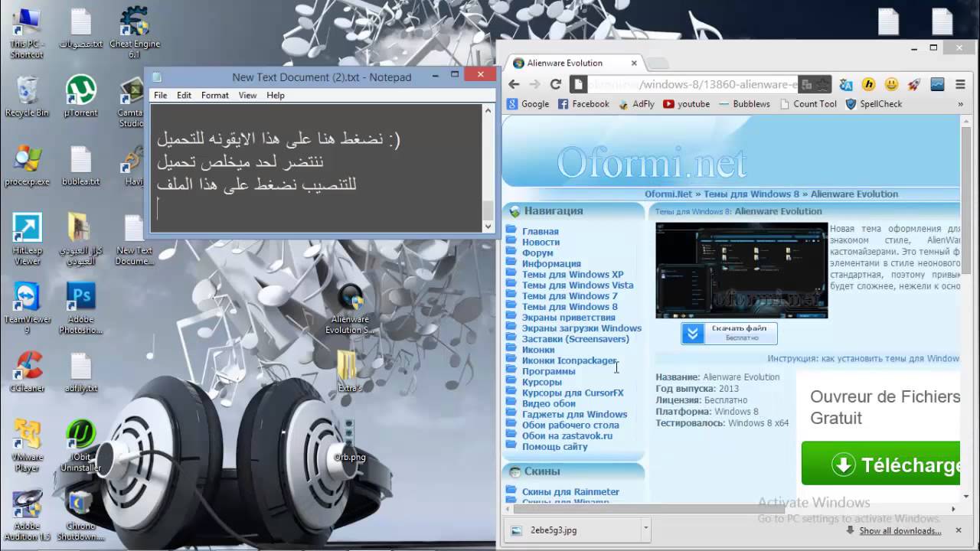Click the rocket extension icon
Viewport: 980px width, 551px height.
[x=914, y=84]
